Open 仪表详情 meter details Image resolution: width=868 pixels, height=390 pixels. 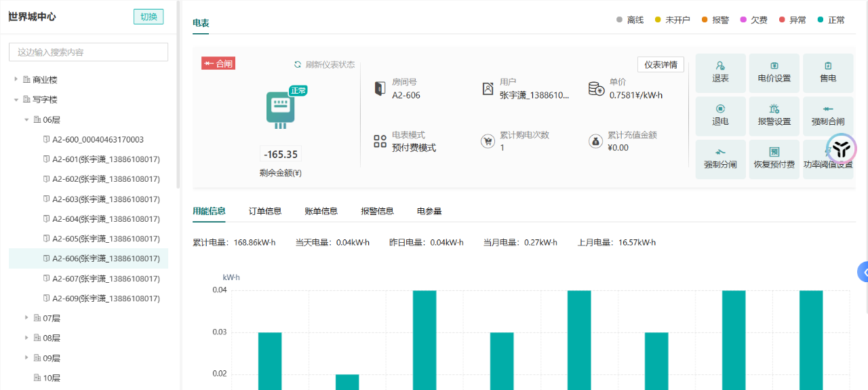pos(660,64)
